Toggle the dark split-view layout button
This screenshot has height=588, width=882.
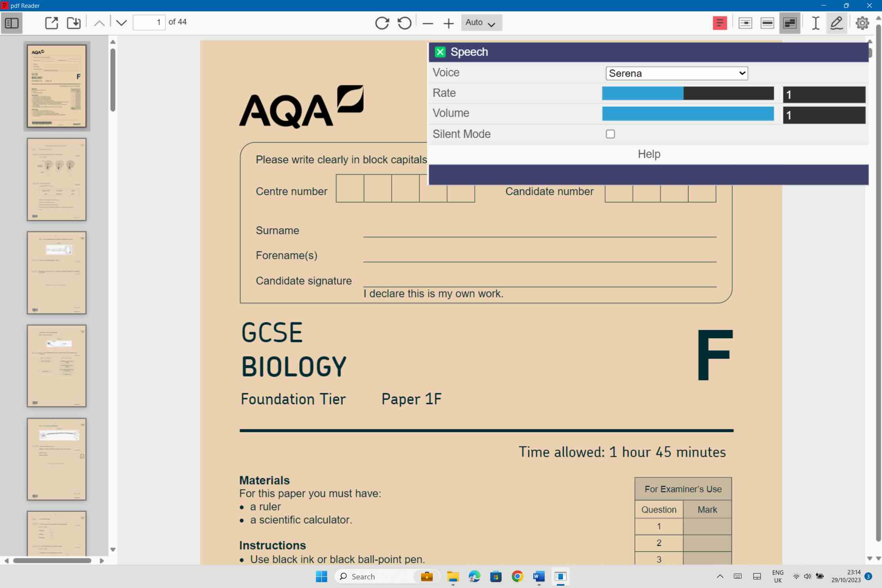click(789, 23)
